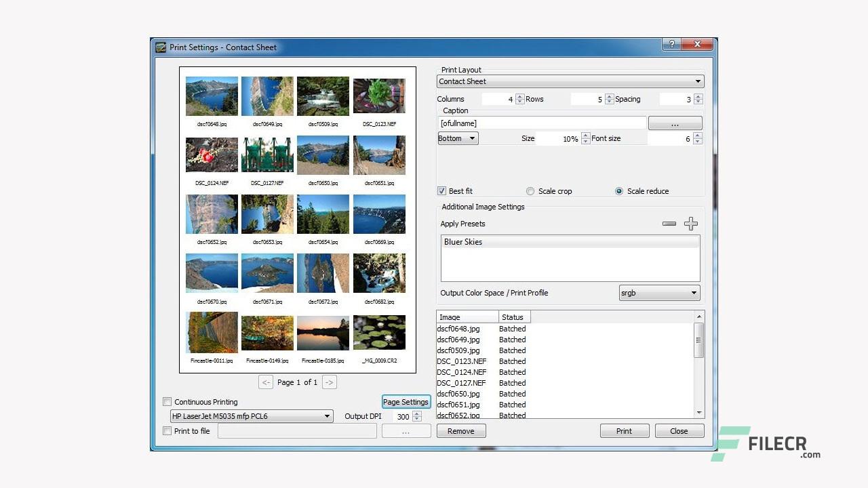This screenshot has height=488, width=868.
Task: Click the Print button
Action: click(625, 431)
